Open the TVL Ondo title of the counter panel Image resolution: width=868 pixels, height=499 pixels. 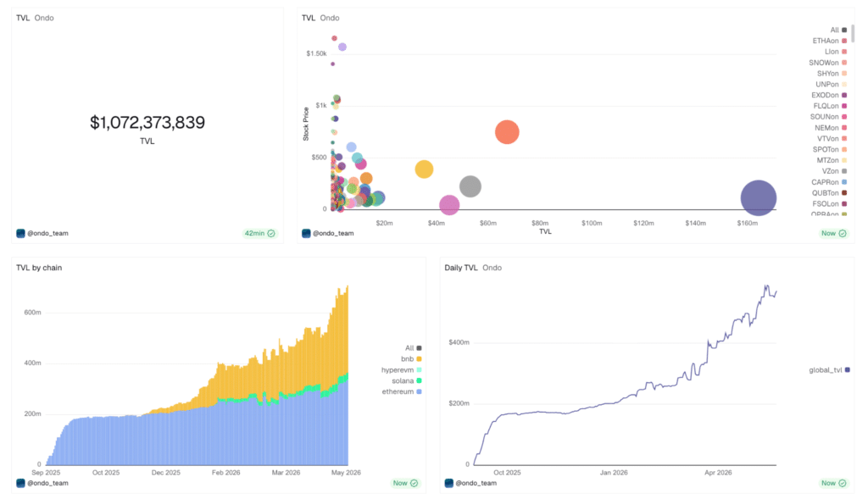point(35,18)
